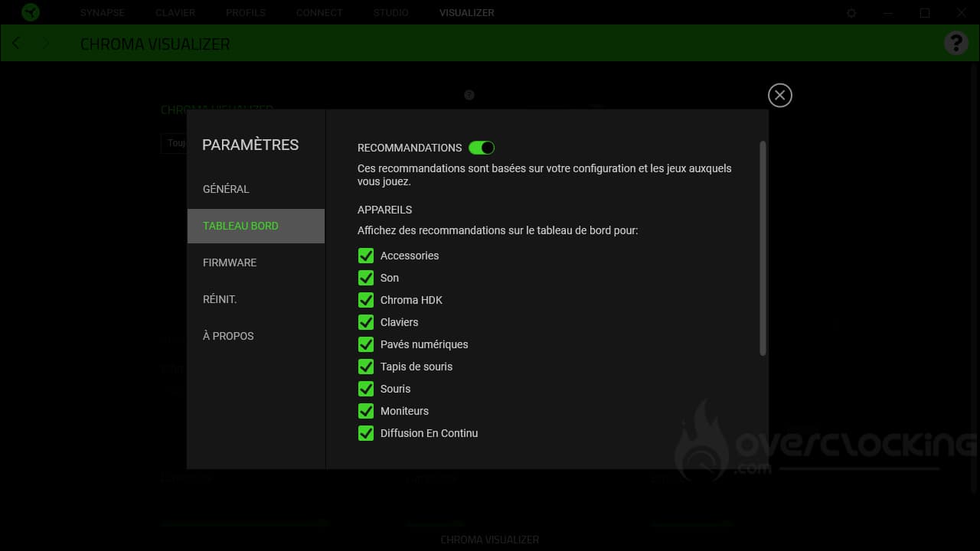Go back with the left arrow
This screenshot has height=551, width=980.
coord(17,43)
